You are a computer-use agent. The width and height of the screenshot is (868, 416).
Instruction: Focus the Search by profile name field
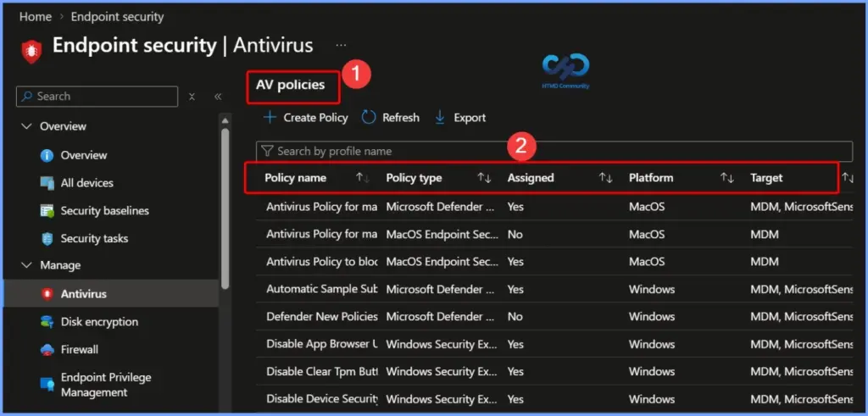(x=554, y=151)
